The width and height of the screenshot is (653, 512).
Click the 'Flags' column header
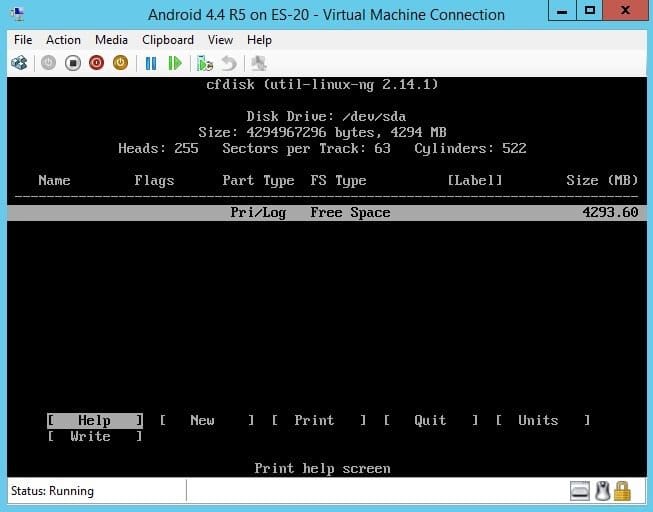[x=154, y=180]
